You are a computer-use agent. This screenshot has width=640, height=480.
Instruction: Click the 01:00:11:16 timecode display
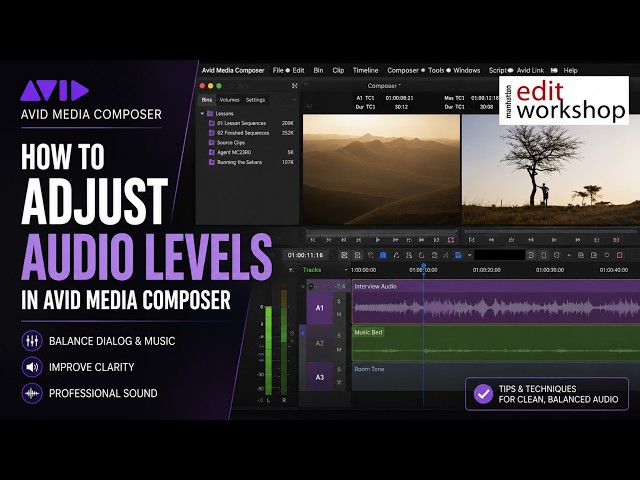[x=305, y=255]
